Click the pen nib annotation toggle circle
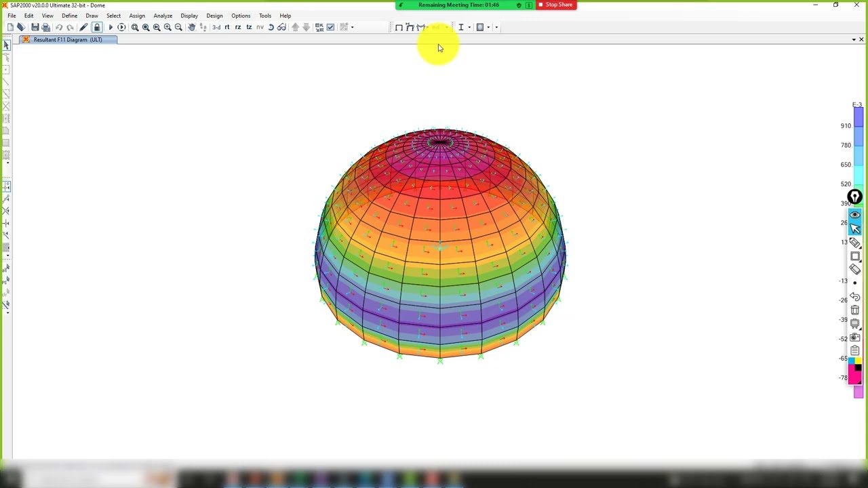 pos(854,197)
